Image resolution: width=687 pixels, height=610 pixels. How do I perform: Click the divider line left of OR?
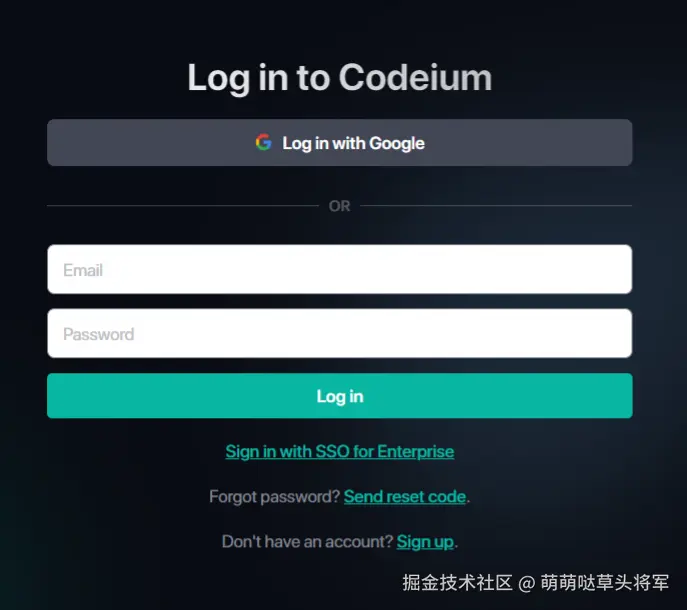pos(183,206)
